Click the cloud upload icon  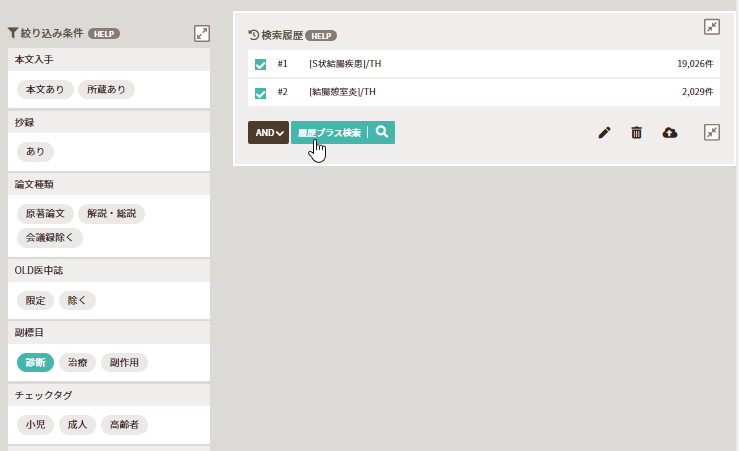pyautogui.click(x=670, y=132)
